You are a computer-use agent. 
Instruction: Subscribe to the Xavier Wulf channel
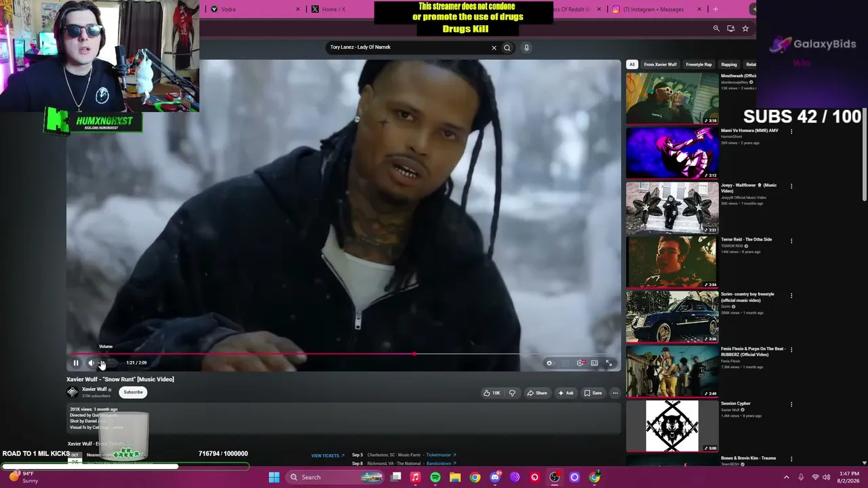[x=133, y=392]
